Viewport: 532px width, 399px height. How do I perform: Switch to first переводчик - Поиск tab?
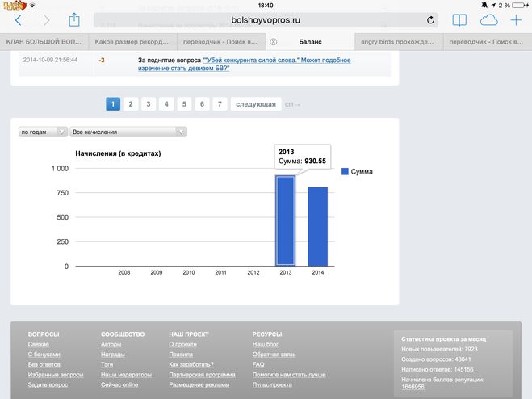coord(221,42)
